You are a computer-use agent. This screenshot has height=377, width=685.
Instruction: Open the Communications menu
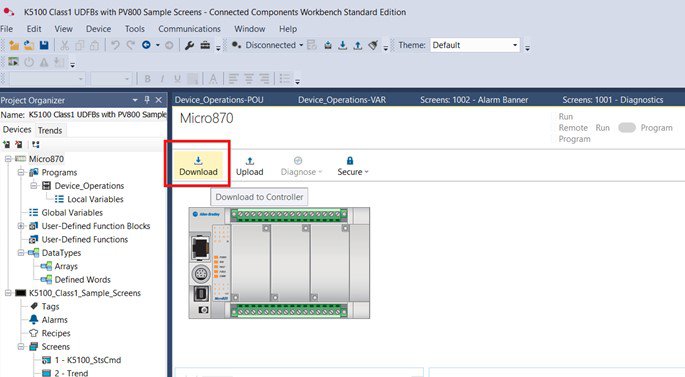[x=189, y=29]
